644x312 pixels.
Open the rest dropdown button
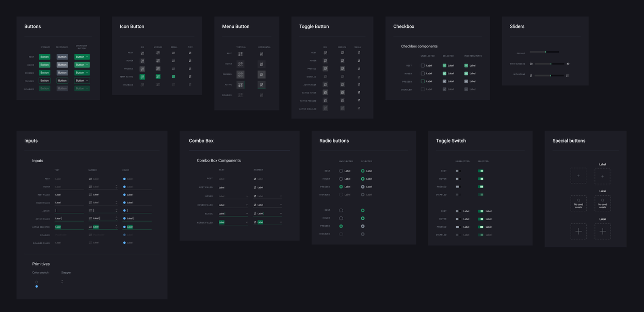click(x=82, y=57)
